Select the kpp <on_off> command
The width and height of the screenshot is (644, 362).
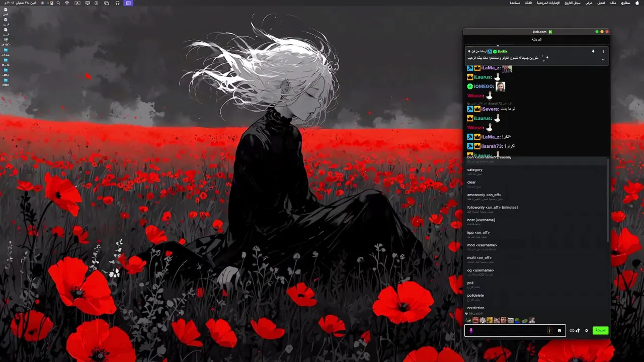click(536, 234)
